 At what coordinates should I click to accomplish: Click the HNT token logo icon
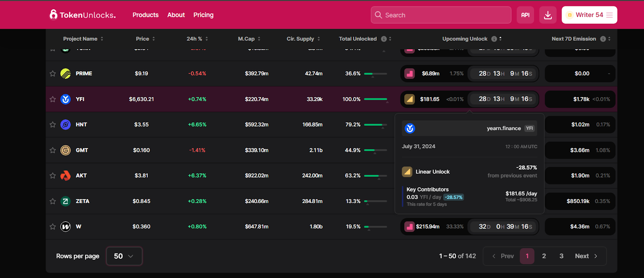pos(66,125)
